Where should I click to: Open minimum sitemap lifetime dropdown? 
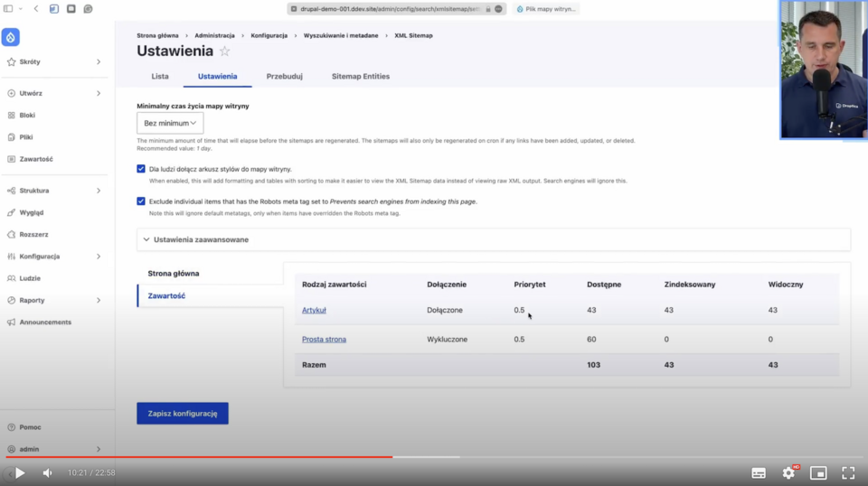coord(170,123)
